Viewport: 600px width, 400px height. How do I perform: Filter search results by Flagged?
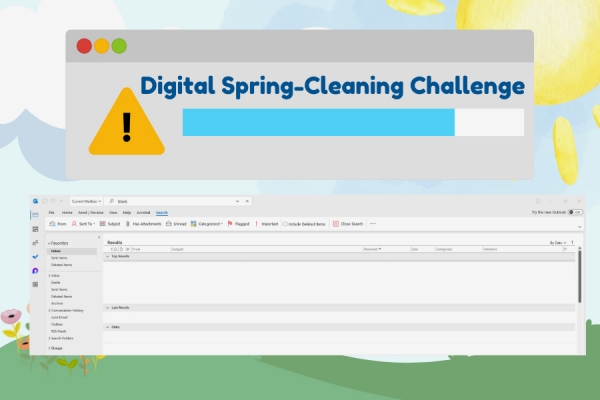tap(239, 224)
